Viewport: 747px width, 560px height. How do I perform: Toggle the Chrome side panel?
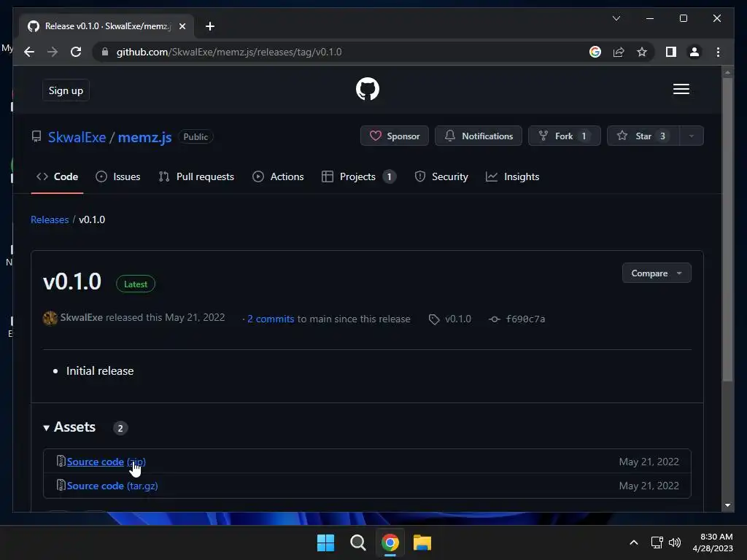tap(671, 52)
